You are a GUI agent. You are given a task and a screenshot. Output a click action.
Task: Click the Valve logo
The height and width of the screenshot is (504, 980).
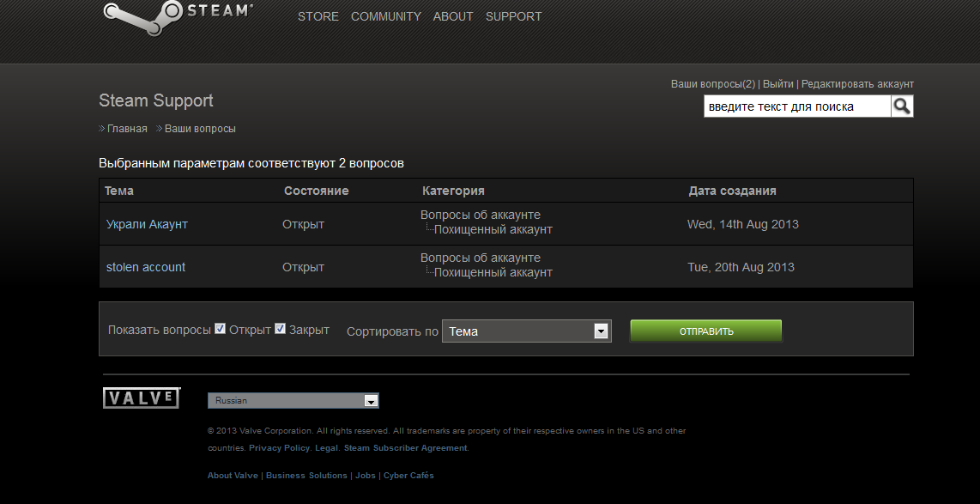142,398
